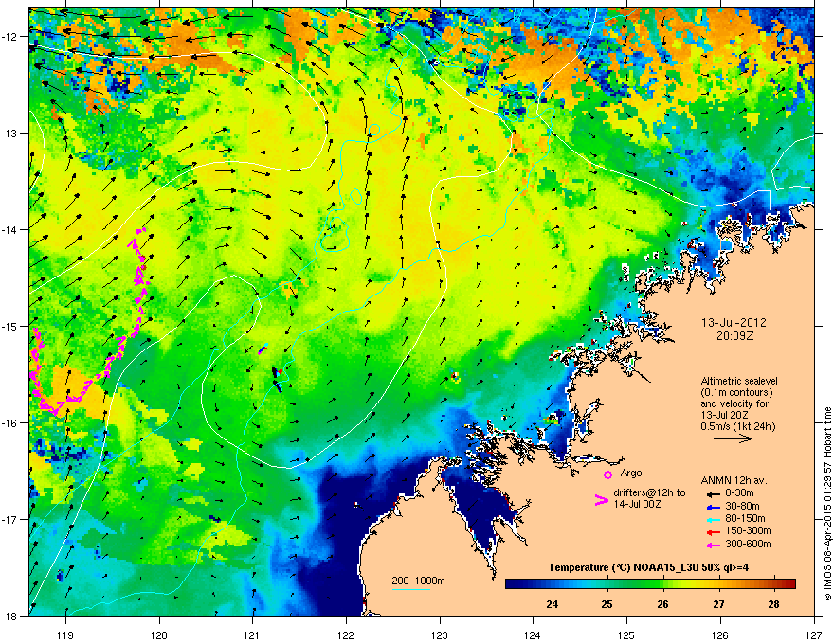Click the 28 tick label on color bar
This screenshot has width=834, height=644.
(x=774, y=604)
